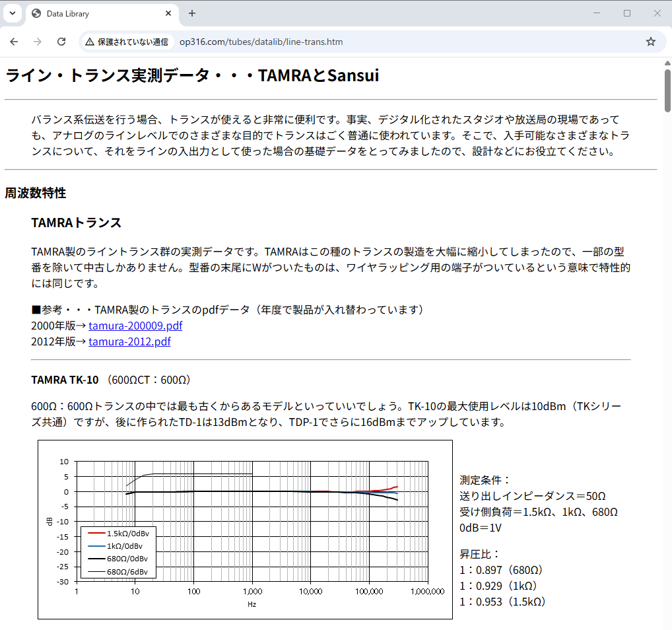Select the Data Library tab
This screenshot has height=630, width=672.
pos(92,13)
